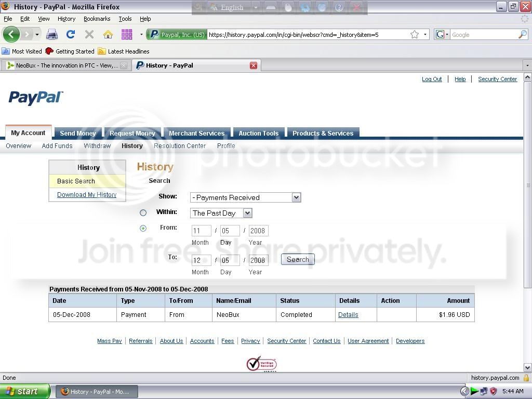The image size is (532, 399).
Task: Select the Auction Tools tab
Action: click(259, 133)
